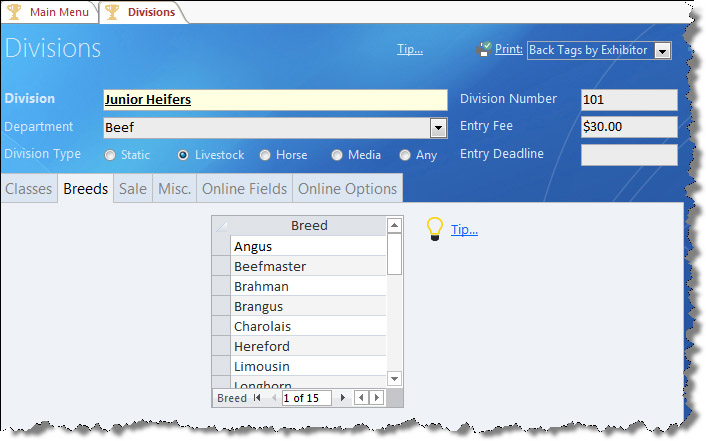The height and width of the screenshot is (441, 706).
Task: Go to next record in Breed navigator
Action: tap(343, 398)
